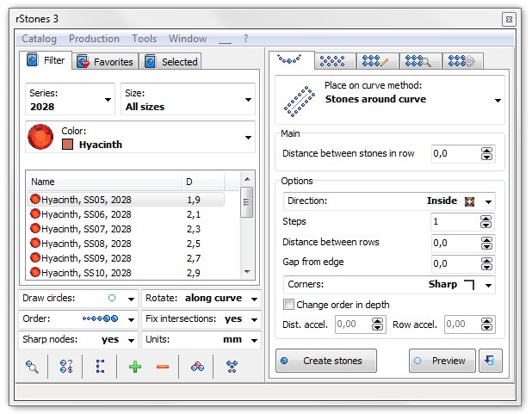Switch to the Filter tab
Screen dimensions: 532x414
[x=46, y=60]
